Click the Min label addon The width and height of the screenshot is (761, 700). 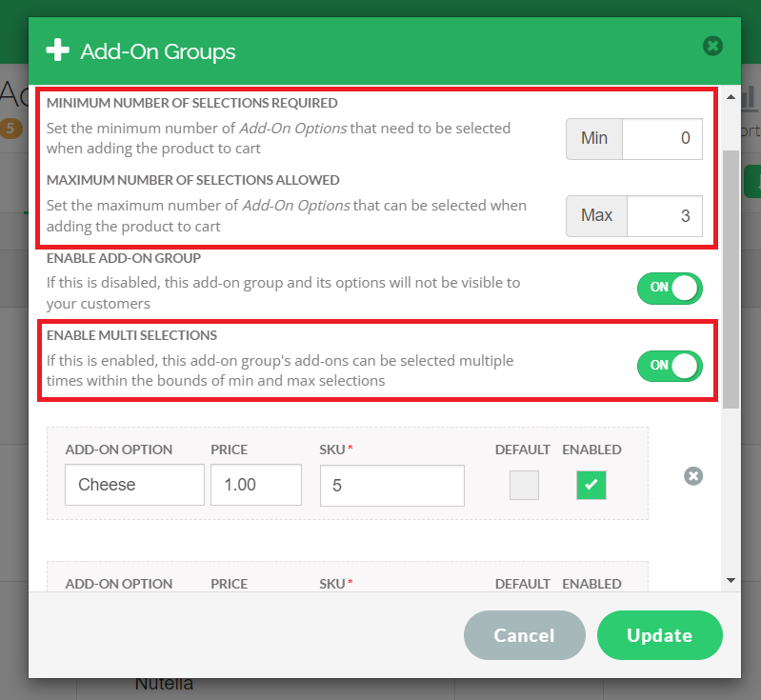(594, 138)
